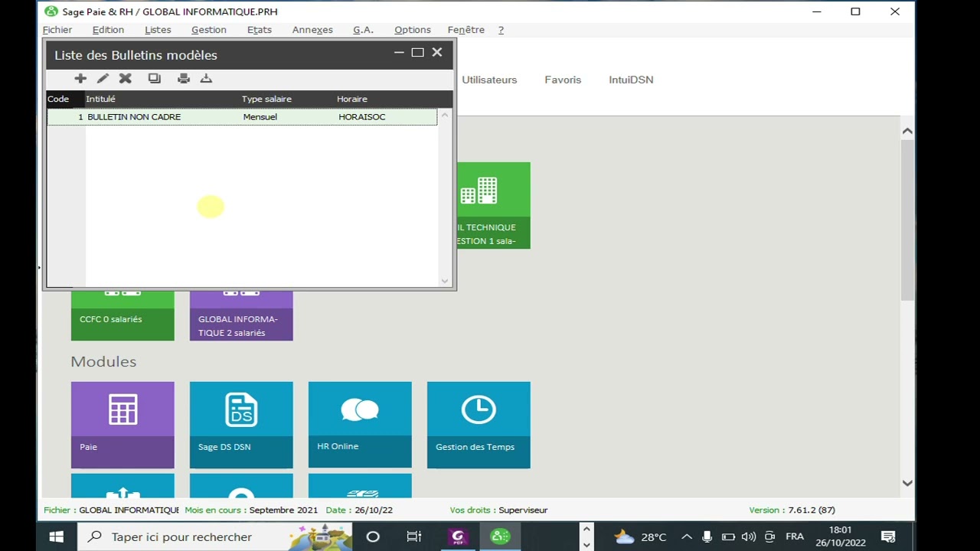Click main window scrollbar down arrow
This screenshot has height=551, width=980.
[907, 483]
